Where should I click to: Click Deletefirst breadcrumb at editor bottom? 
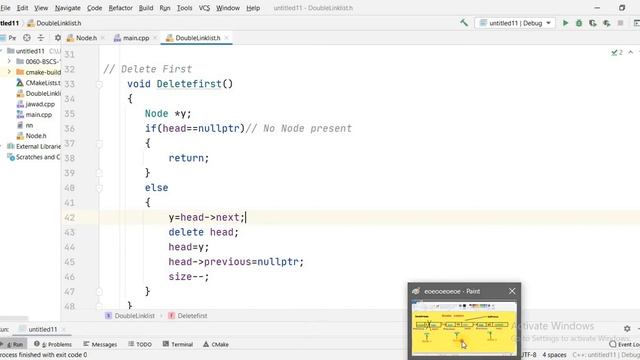point(188,316)
